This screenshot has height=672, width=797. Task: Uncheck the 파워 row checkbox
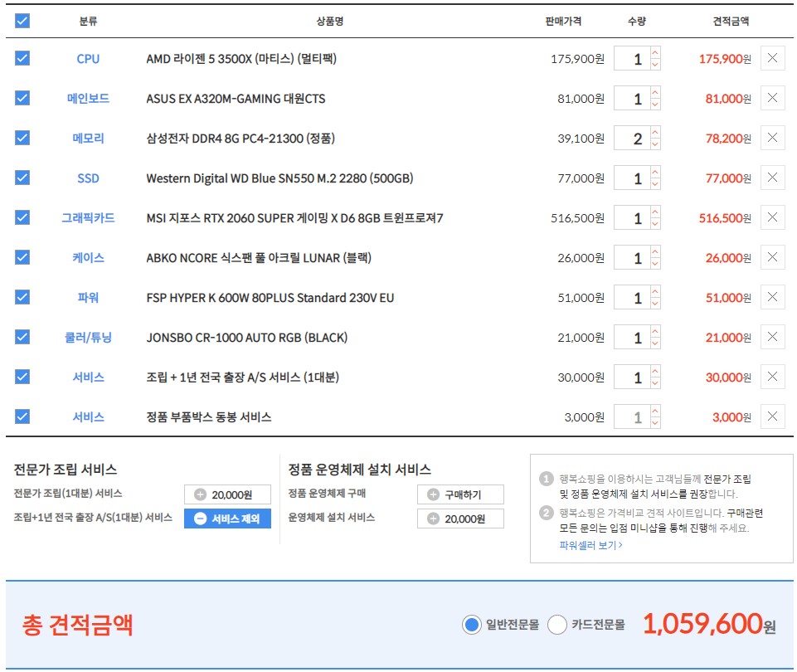point(22,297)
